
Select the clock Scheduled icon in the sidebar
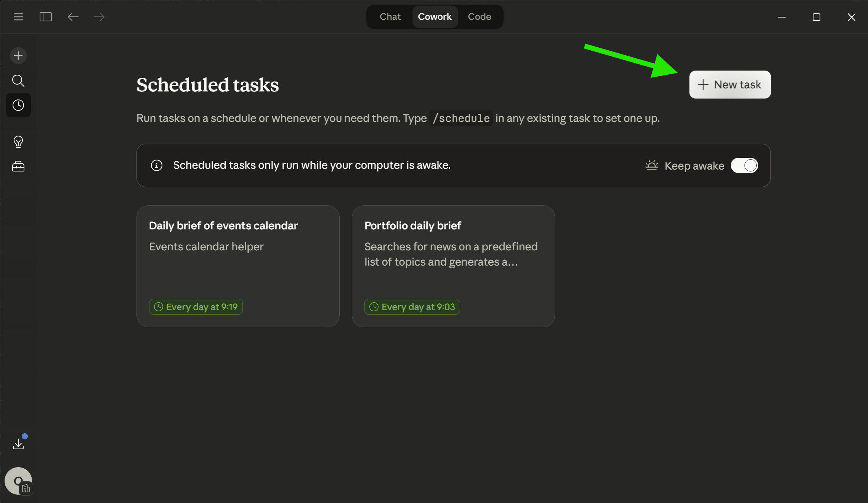pos(18,105)
